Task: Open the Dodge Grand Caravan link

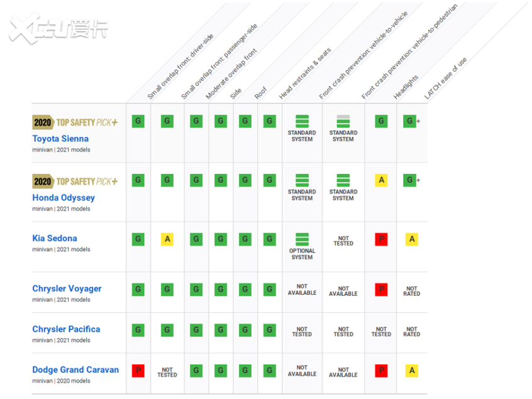Action: 75,369
